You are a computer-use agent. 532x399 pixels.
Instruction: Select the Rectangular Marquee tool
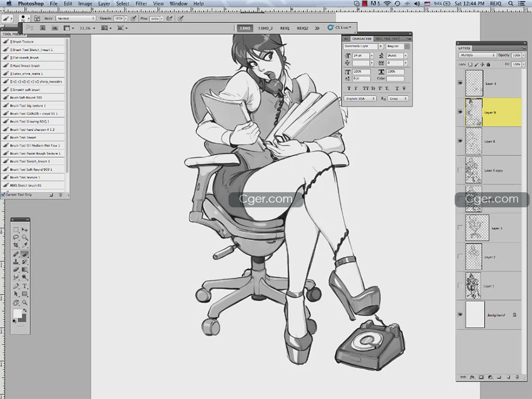[x=16, y=230]
